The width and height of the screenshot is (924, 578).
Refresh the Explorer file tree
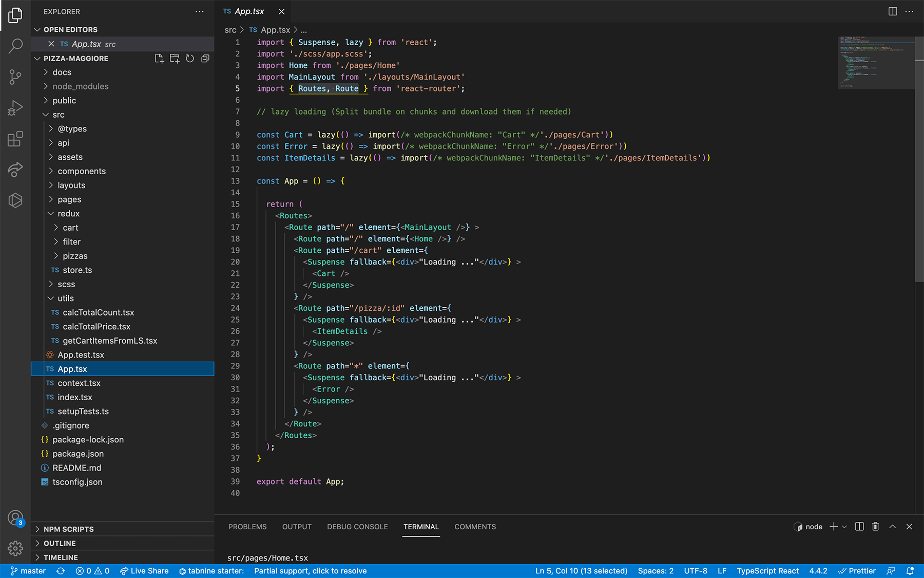click(190, 59)
